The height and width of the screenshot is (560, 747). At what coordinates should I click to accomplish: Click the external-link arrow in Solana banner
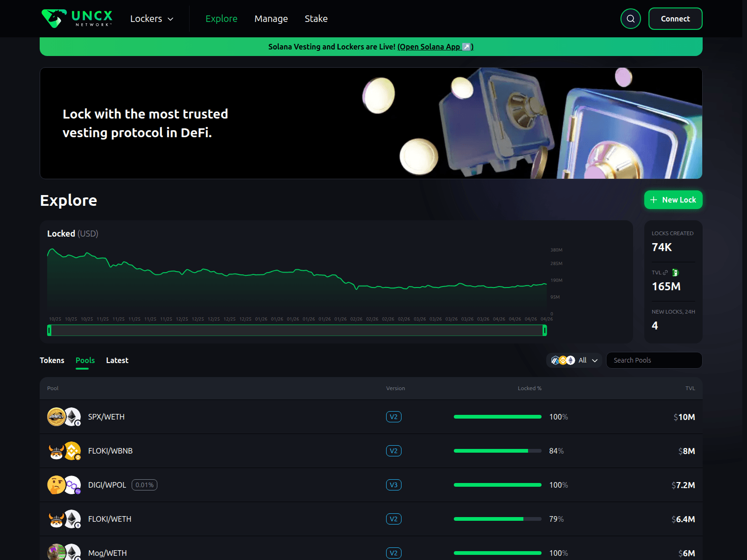coord(466,47)
